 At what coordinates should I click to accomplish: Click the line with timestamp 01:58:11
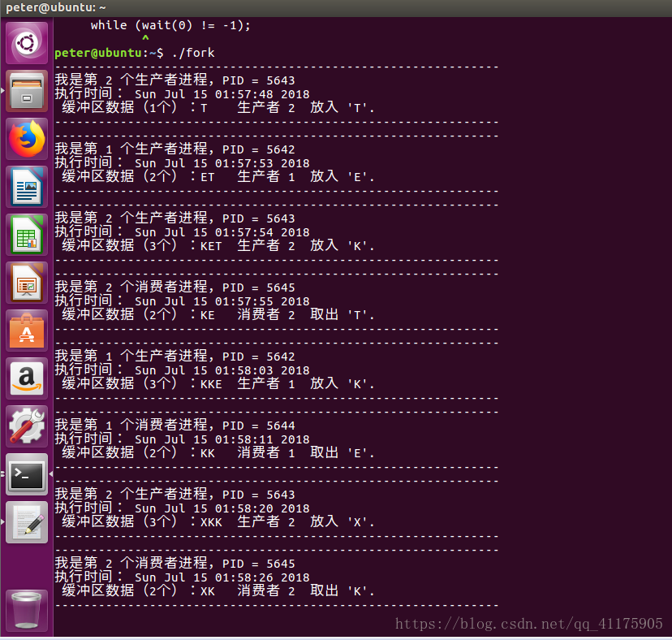tap(182, 439)
